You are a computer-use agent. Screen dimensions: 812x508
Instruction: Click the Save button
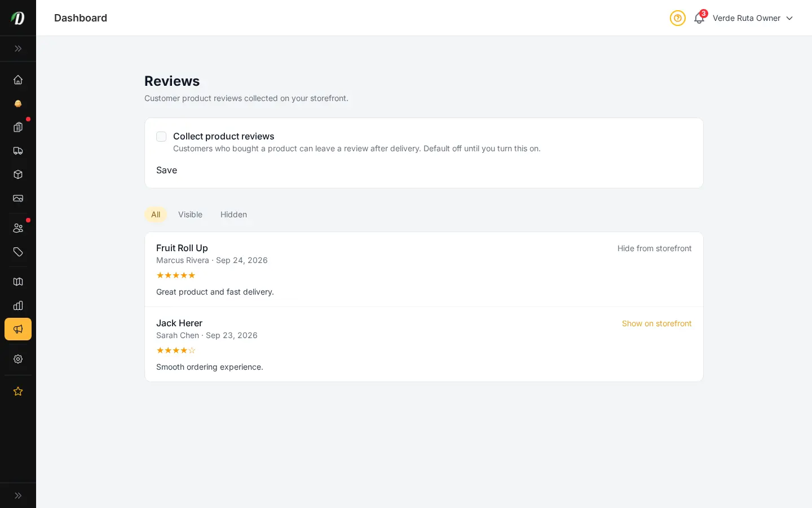pos(166,170)
